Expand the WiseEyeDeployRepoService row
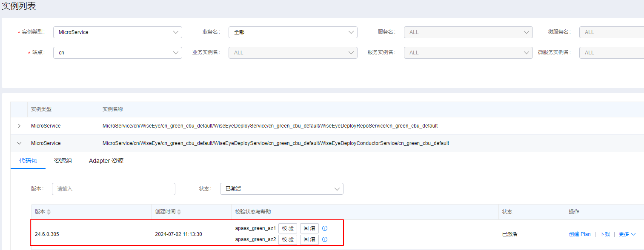This screenshot has height=250, width=644. pos(19,126)
